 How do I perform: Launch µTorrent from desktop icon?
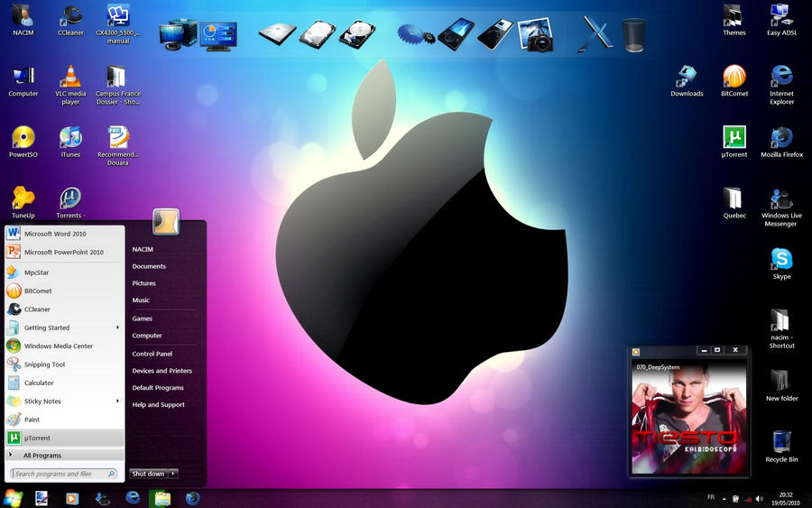point(734,142)
